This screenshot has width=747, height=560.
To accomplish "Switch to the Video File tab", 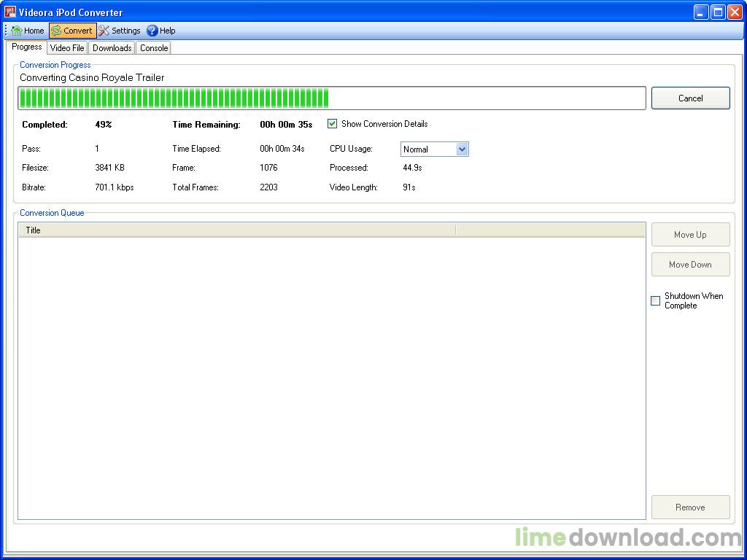I will click(67, 47).
